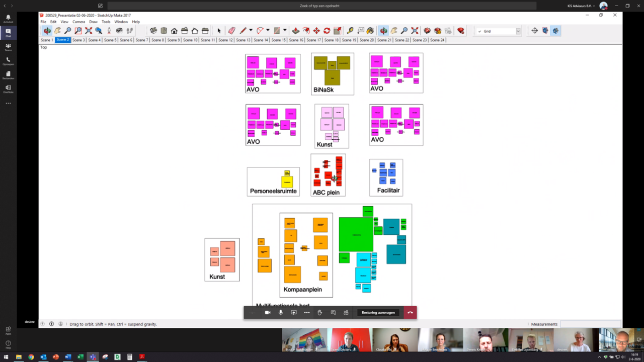Screen dimensions: 644x362
Task: Open the Camera menu
Action: pos(78,22)
